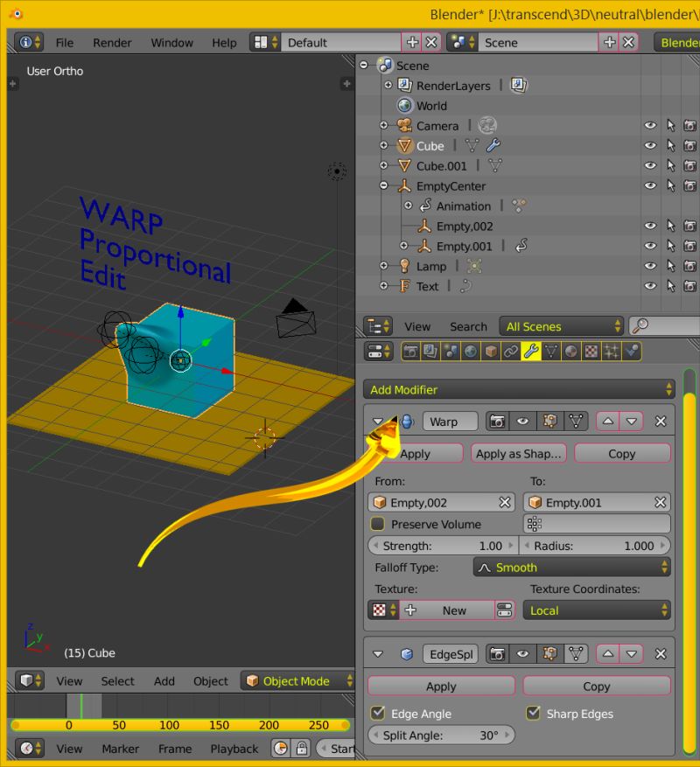Image resolution: width=700 pixels, height=767 pixels.
Task: Disable Sharp Edges in EdgeSplit modifier
Action: pyautogui.click(x=534, y=713)
